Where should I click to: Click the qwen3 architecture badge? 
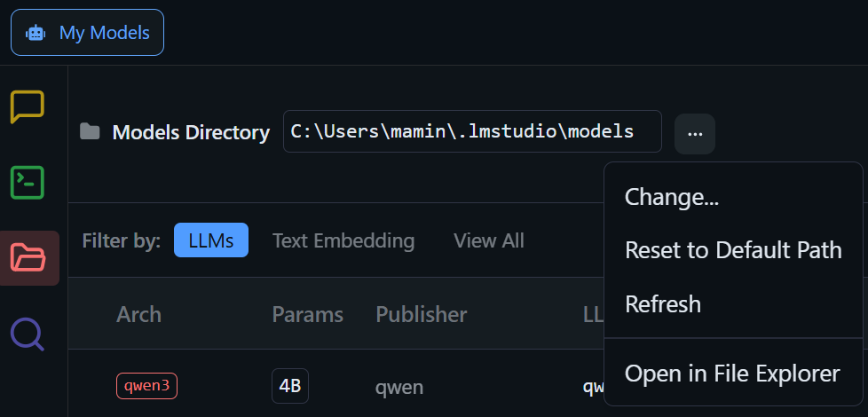(146, 386)
